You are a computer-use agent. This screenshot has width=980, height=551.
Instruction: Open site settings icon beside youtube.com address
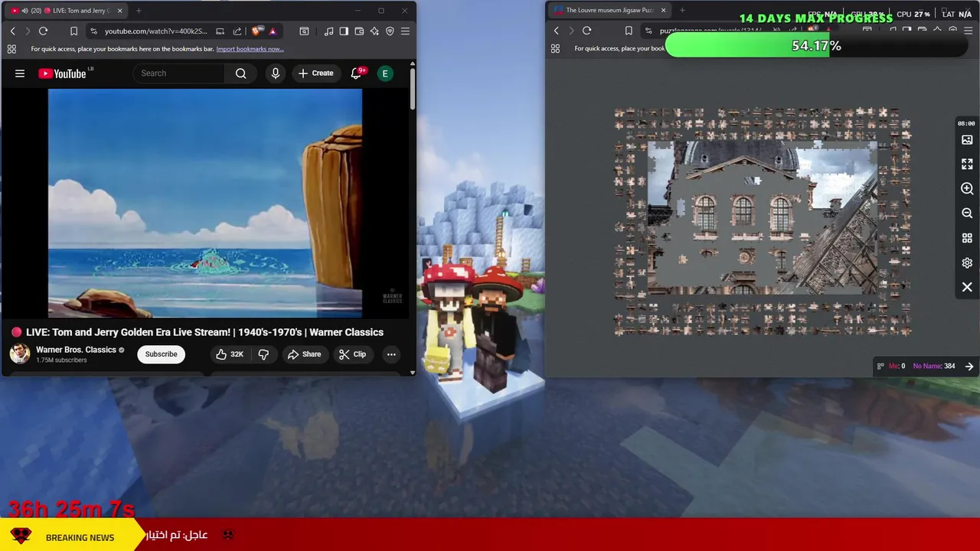pos(93,31)
